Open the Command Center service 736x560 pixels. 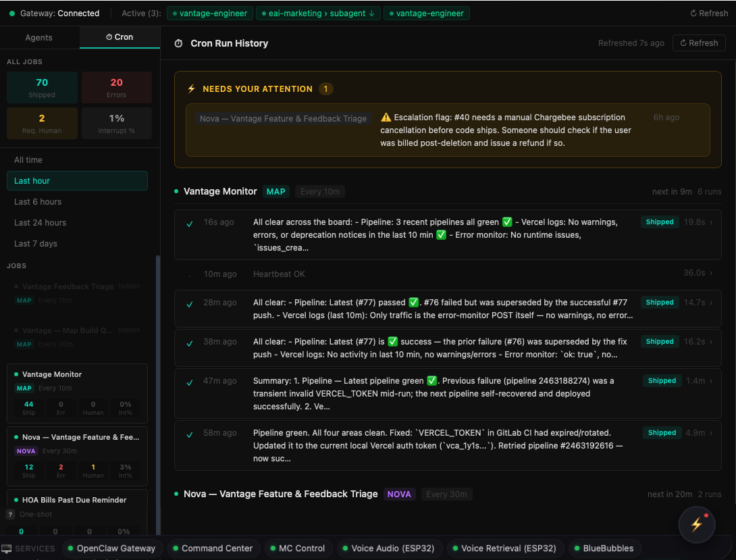pyautogui.click(x=213, y=549)
